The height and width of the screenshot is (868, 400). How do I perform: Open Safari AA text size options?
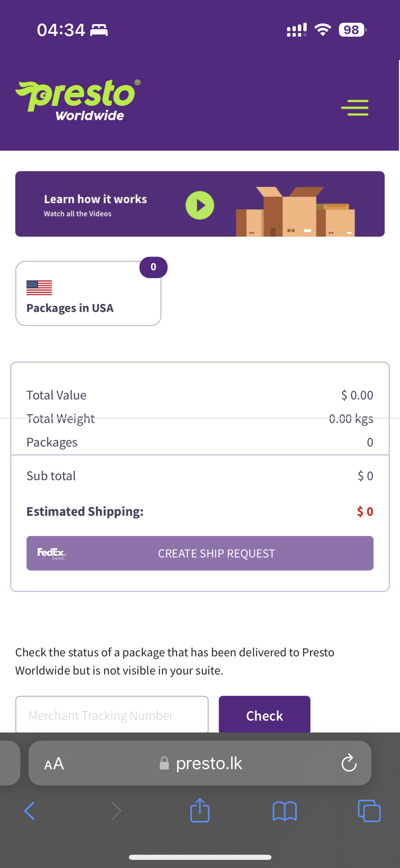coord(54,764)
